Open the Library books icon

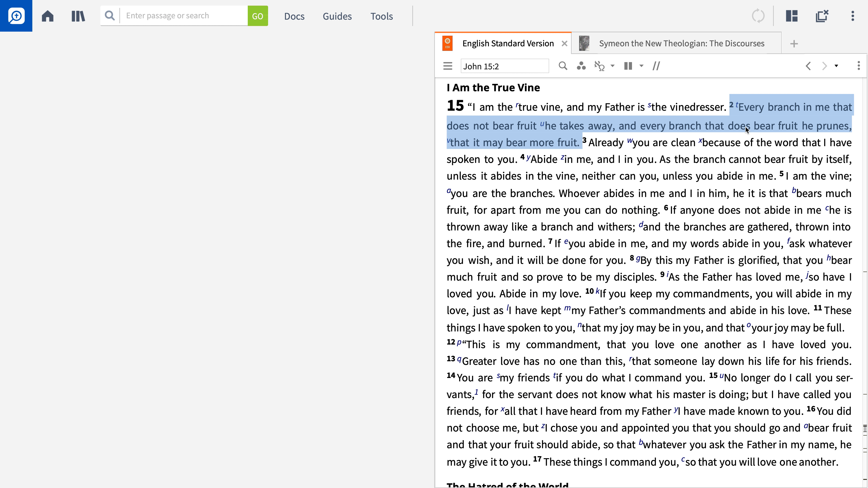point(78,16)
